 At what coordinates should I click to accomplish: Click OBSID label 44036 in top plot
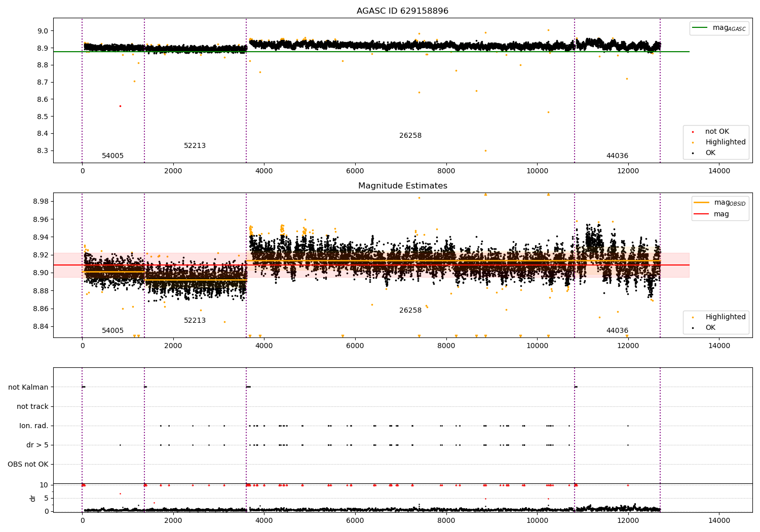[617, 156]
